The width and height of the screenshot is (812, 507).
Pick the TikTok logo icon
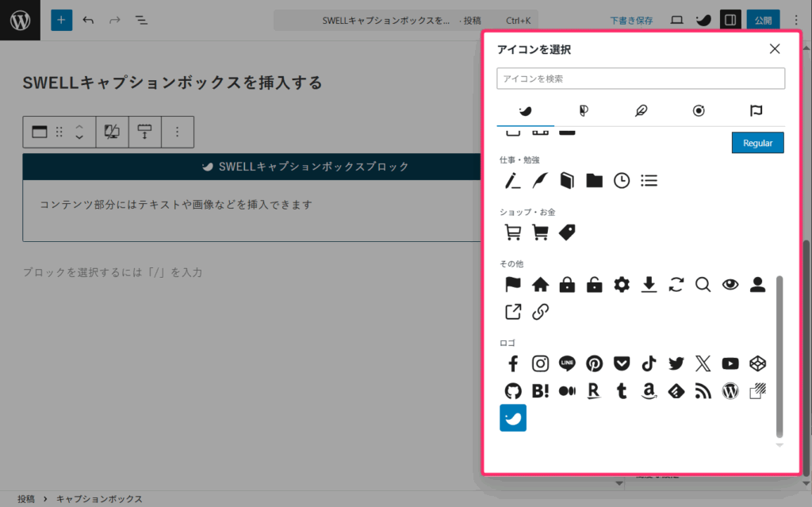(649, 363)
